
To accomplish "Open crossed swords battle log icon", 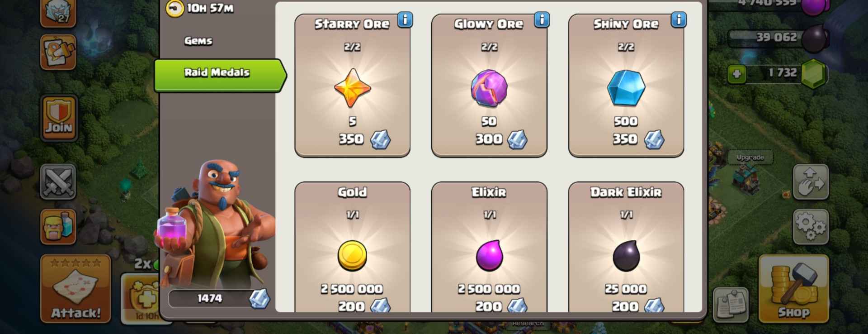I will coord(58,181).
